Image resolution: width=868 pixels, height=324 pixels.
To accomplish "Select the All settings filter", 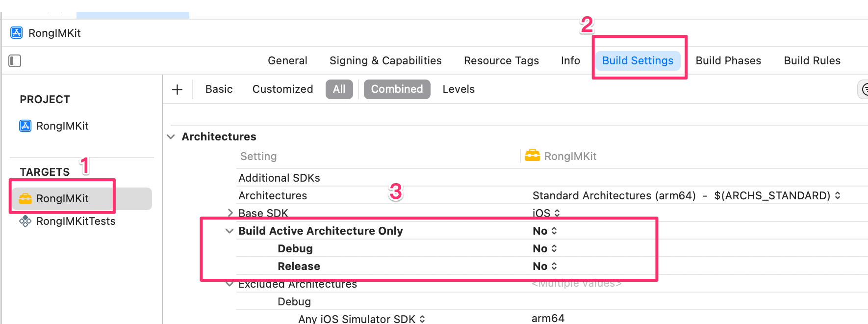I will (x=339, y=89).
